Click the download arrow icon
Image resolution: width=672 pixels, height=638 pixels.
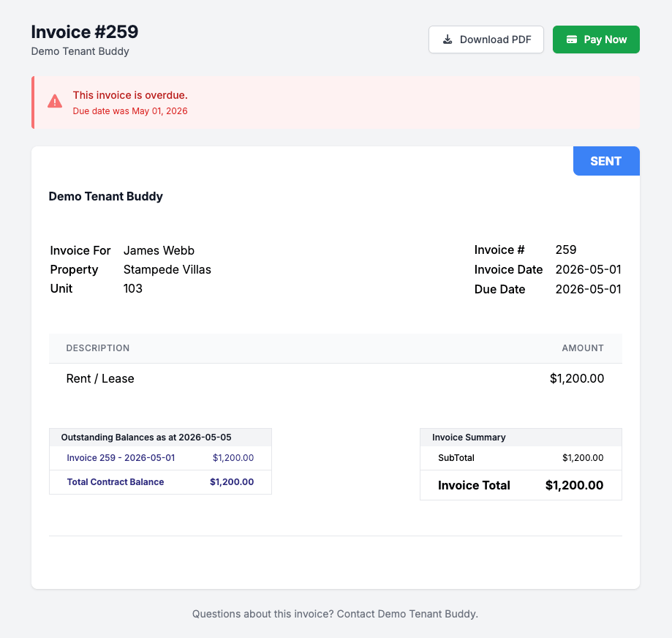[x=448, y=40]
